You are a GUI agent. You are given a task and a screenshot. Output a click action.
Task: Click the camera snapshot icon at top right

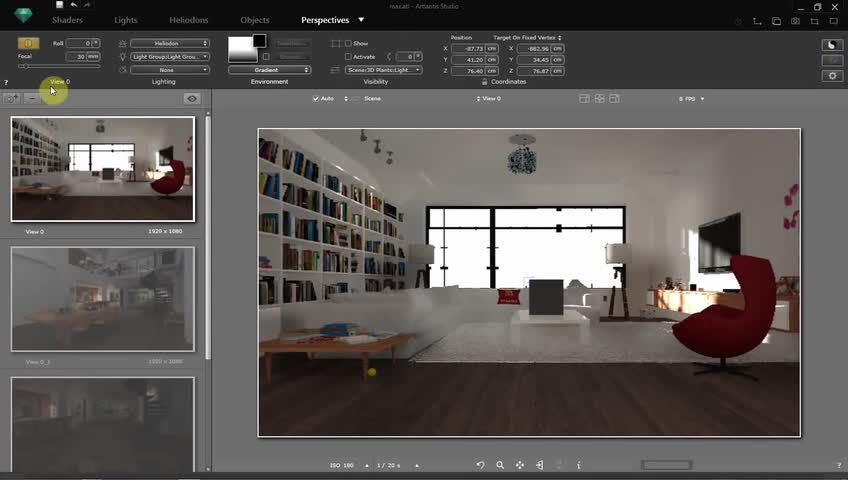click(x=795, y=21)
